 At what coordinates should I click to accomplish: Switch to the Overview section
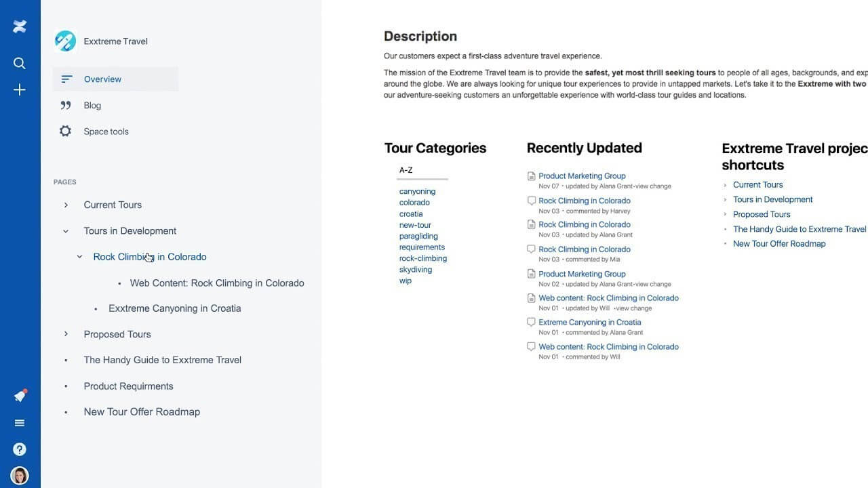[102, 79]
